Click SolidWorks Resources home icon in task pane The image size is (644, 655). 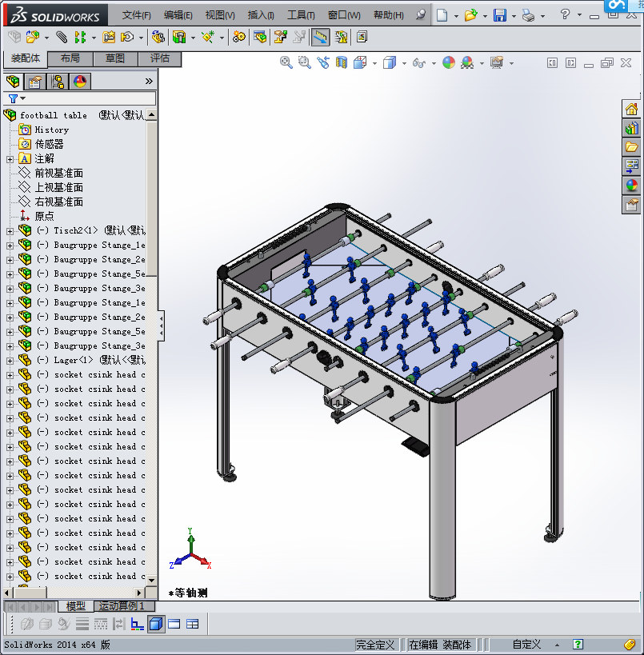coord(631,110)
